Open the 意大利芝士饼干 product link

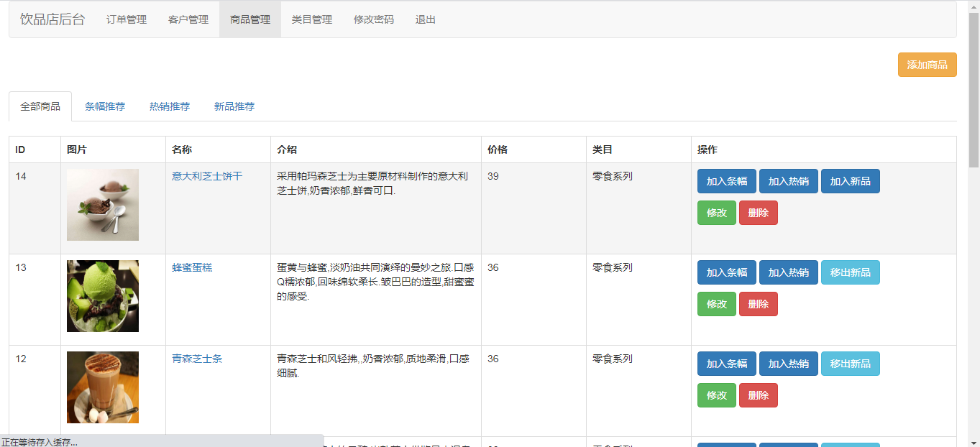(x=207, y=176)
